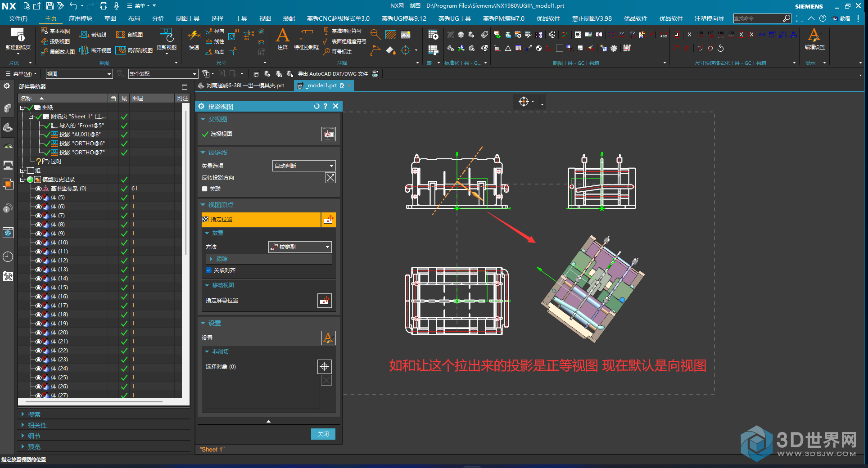Screen dimensions: 868x468
Task: Click the 关闭 button in dialog
Action: pyautogui.click(x=323, y=434)
